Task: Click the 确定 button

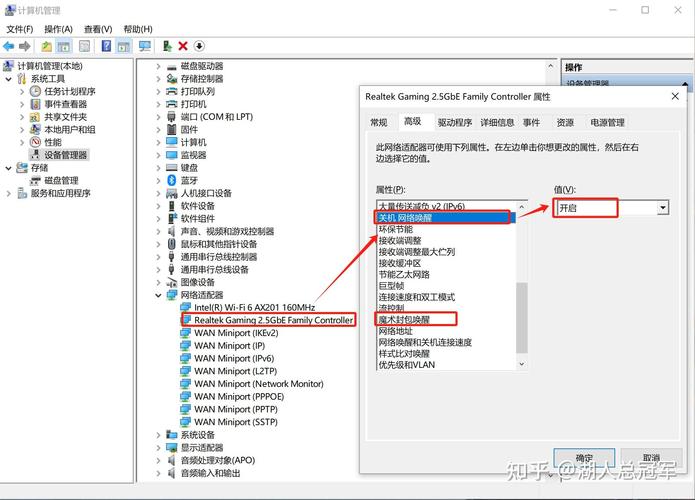Action: 584,457
